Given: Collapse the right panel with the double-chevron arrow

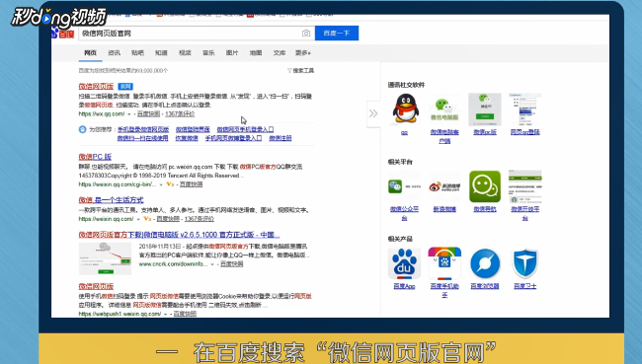Looking at the screenshot, I should tap(373, 113).
